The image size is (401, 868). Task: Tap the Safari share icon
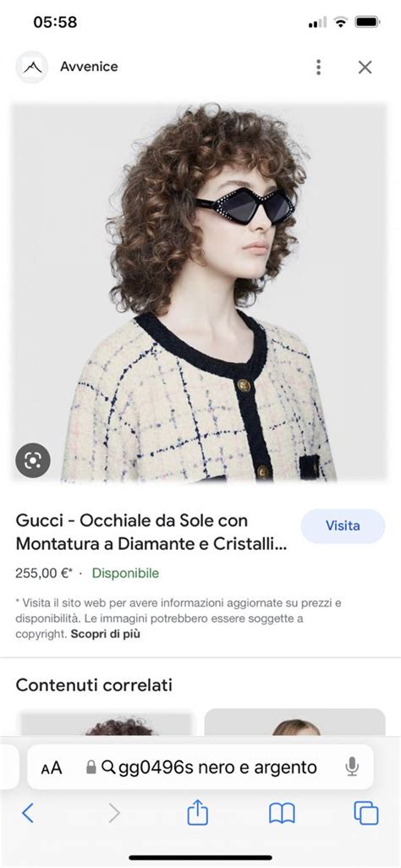click(x=198, y=813)
